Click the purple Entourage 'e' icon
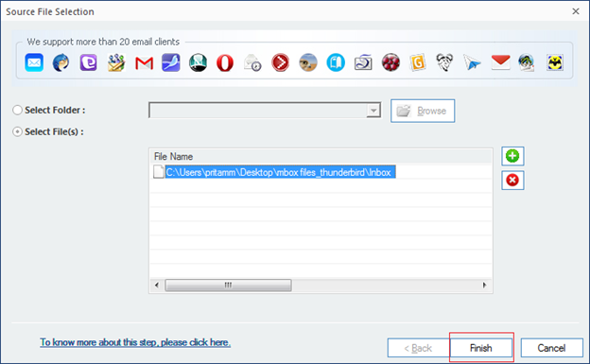This screenshot has width=590, height=364. click(89, 62)
